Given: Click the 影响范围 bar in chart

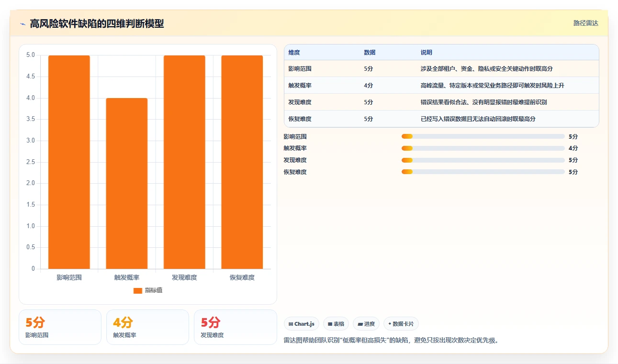Looking at the screenshot, I should 69,162.
